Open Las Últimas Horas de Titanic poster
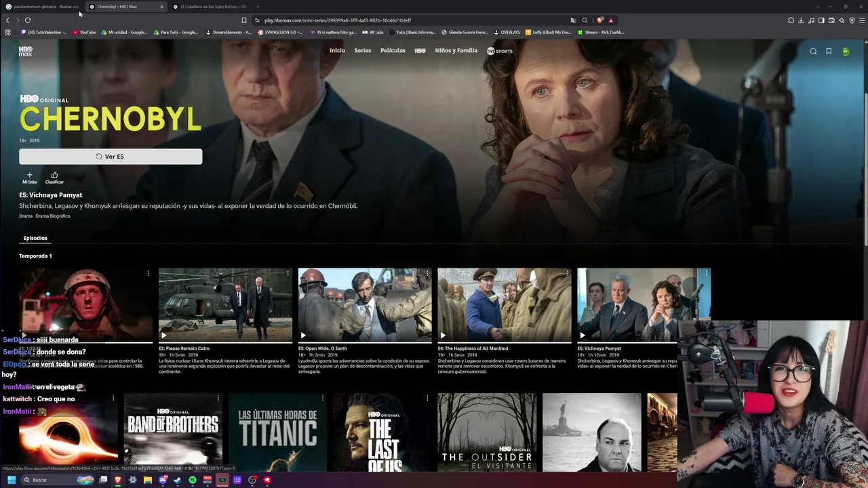The image size is (868, 488). tap(277, 432)
